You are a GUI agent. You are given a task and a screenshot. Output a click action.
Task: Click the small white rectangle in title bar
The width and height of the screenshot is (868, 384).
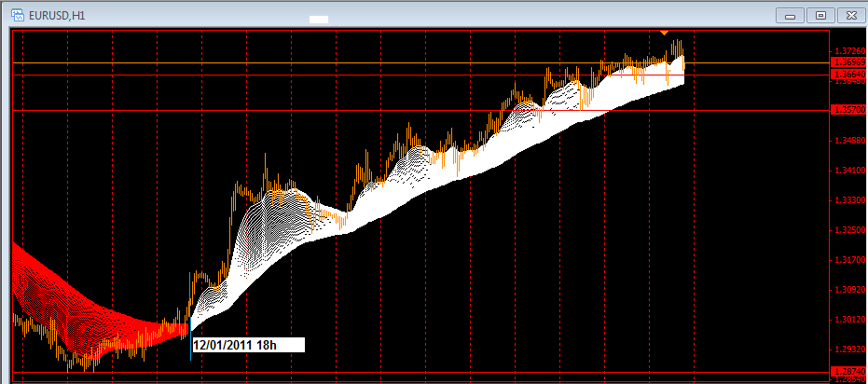coord(319,18)
